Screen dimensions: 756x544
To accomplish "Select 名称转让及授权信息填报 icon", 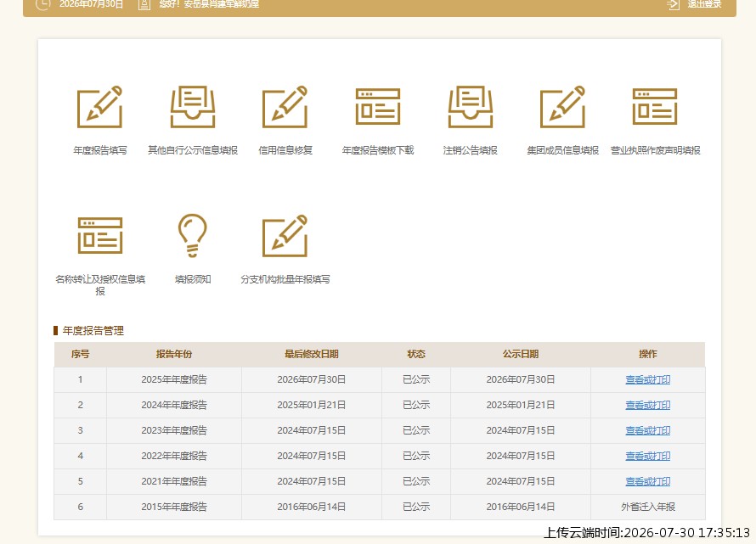I will 99,236.
